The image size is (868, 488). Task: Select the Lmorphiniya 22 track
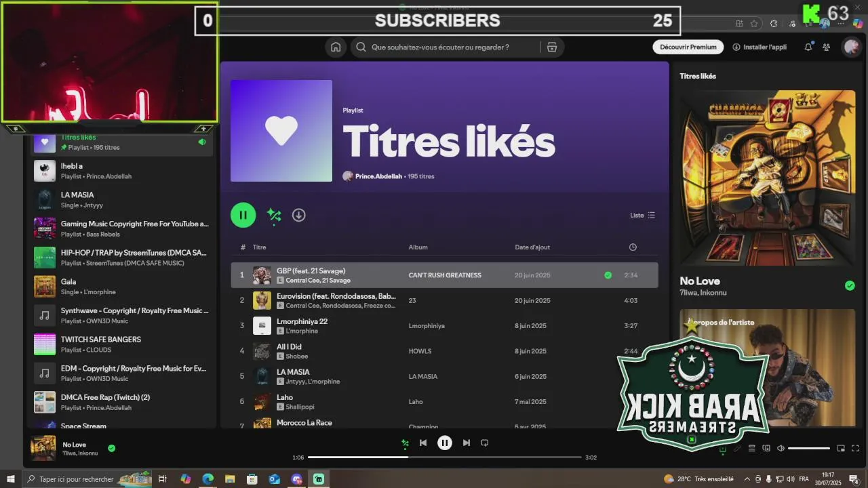tap(302, 321)
